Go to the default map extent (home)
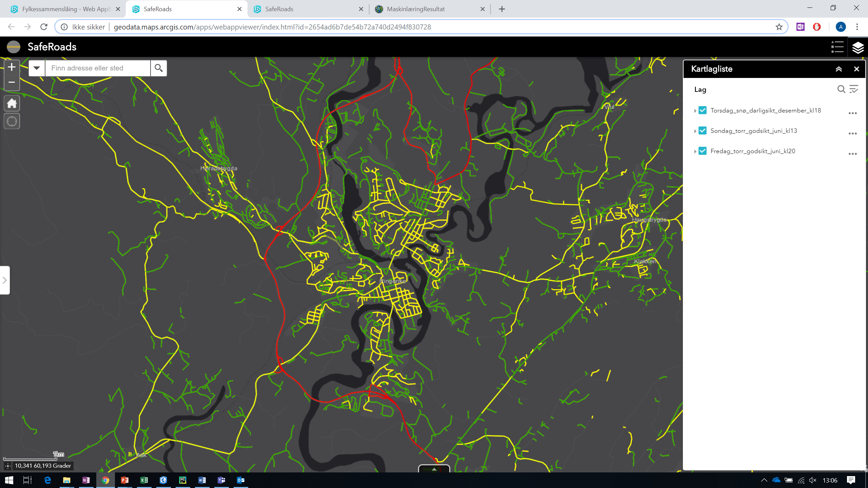 pyautogui.click(x=12, y=103)
